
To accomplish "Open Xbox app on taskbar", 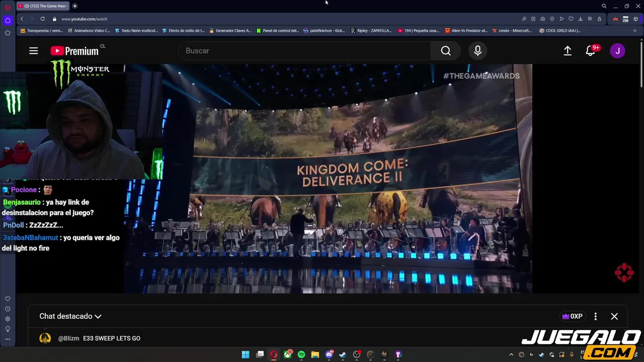I will [288, 354].
